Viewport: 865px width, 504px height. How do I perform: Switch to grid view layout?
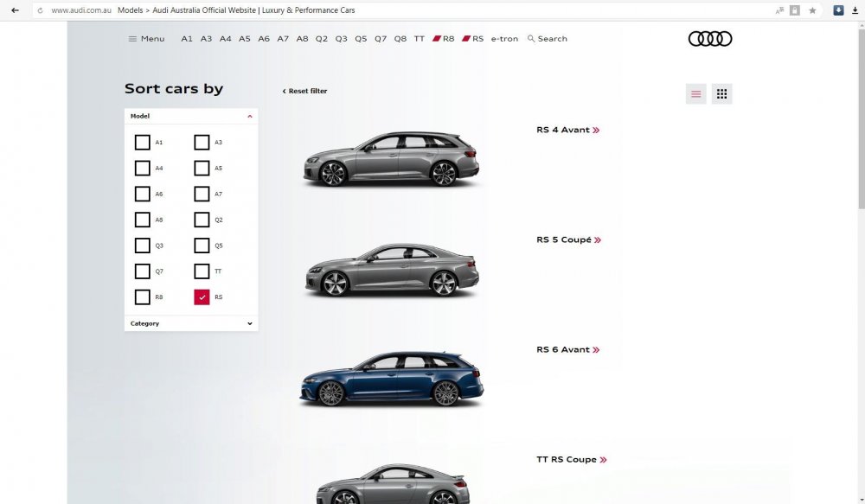coord(721,94)
